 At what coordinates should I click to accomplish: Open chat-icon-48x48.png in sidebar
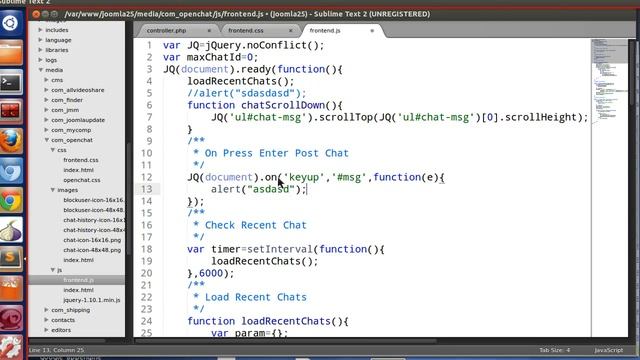tap(92, 250)
